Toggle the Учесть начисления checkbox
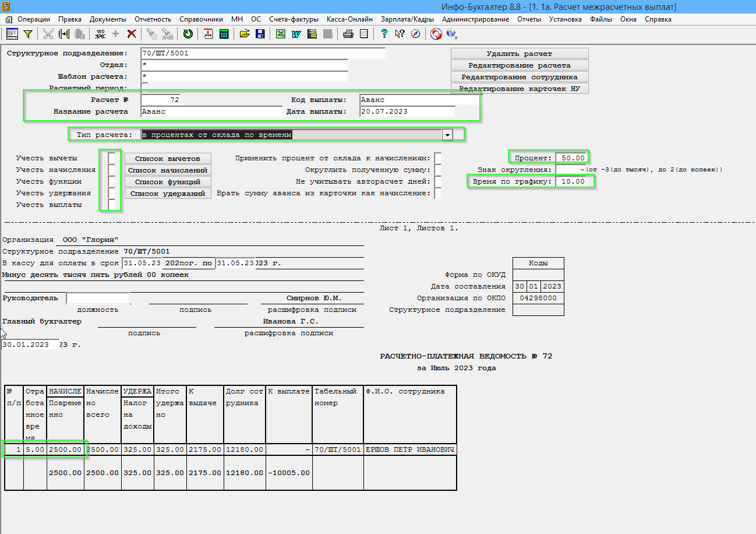The image size is (756, 534). pyautogui.click(x=112, y=170)
